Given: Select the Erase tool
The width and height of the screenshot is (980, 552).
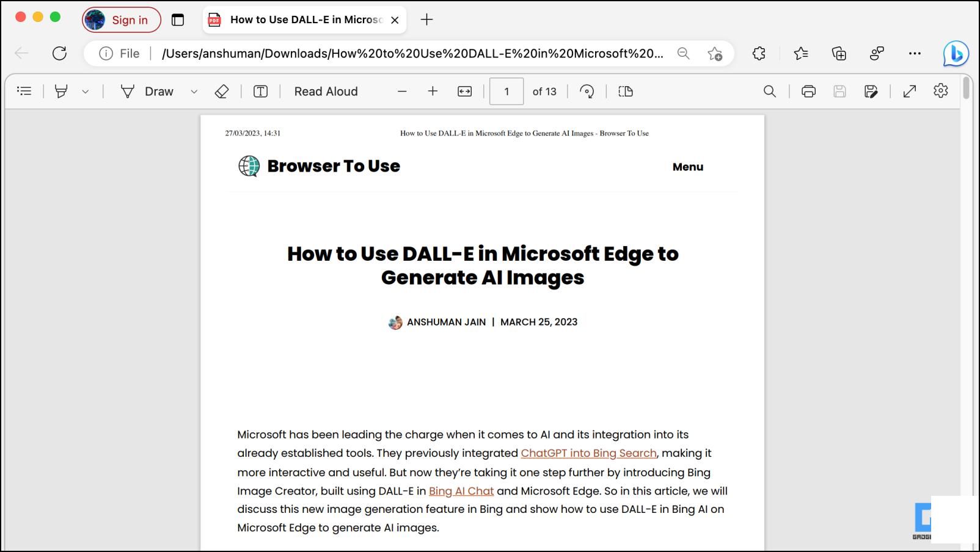Looking at the screenshot, I should pos(222,92).
